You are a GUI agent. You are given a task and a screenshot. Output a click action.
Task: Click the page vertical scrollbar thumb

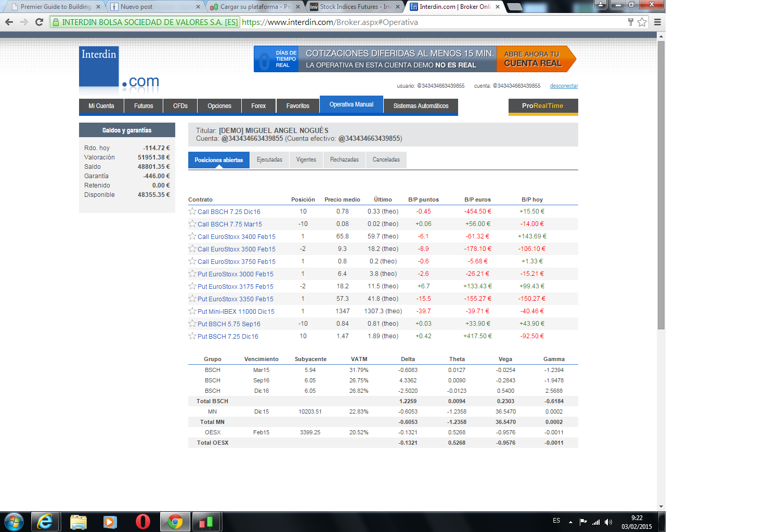pyautogui.click(x=661, y=184)
